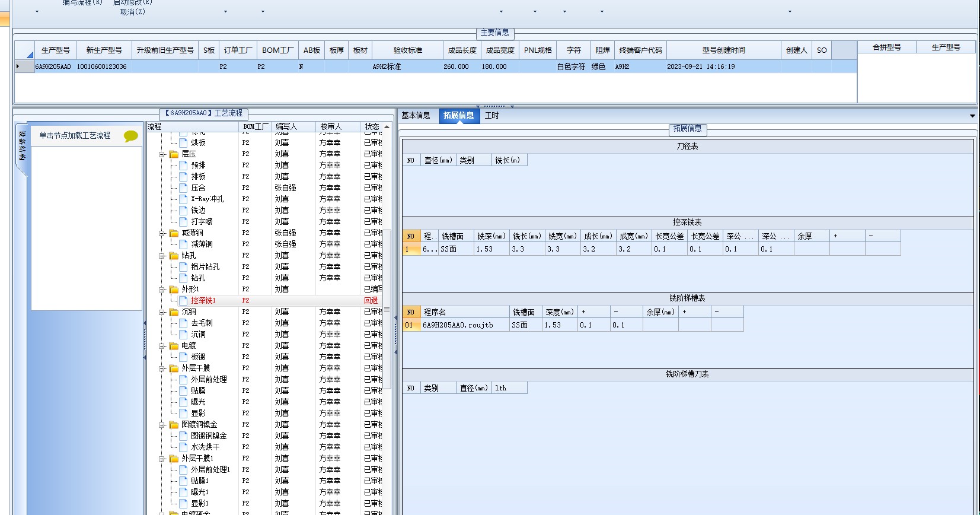
Task: Click the row indicator arrow for 6A9H205AA0
Action: 18,66
